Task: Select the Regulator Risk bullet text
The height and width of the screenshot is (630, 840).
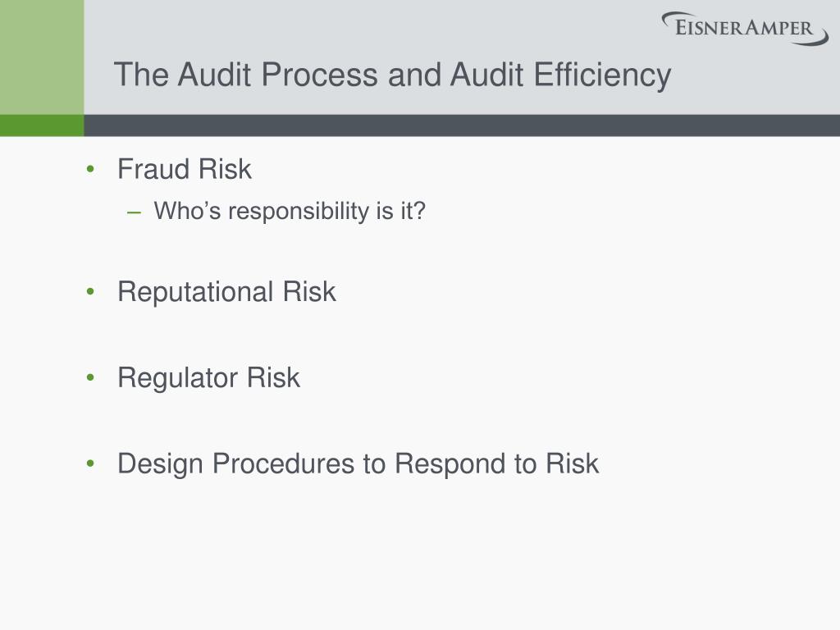Action: click(x=208, y=378)
